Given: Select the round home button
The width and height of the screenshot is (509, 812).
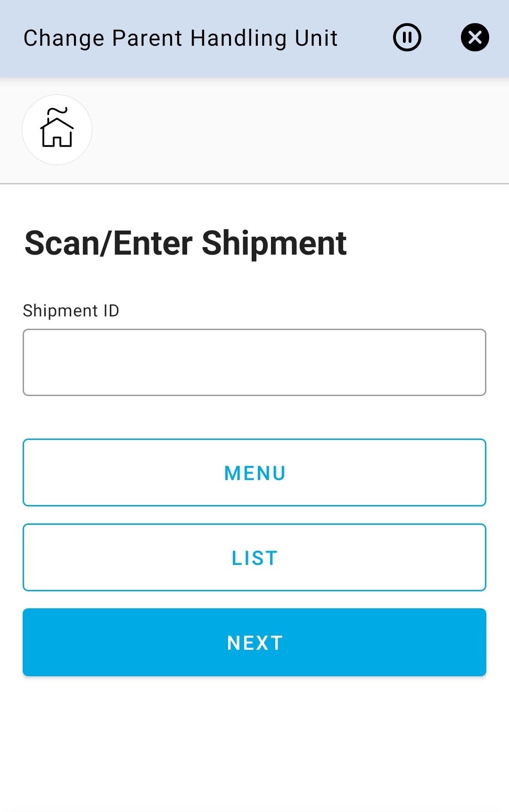Looking at the screenshot, I should pyautogui.click(x=57, y=130).
